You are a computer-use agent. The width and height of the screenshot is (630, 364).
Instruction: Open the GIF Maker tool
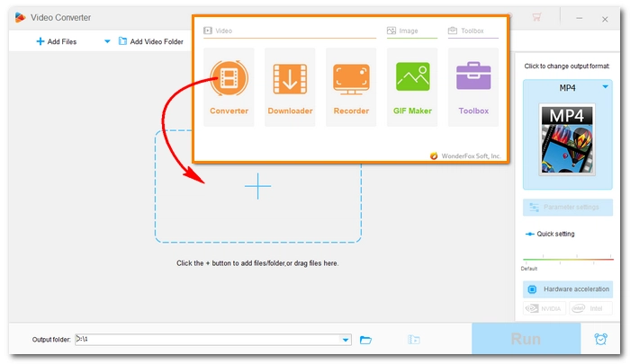pyautogui.click(x=412, y=87)
